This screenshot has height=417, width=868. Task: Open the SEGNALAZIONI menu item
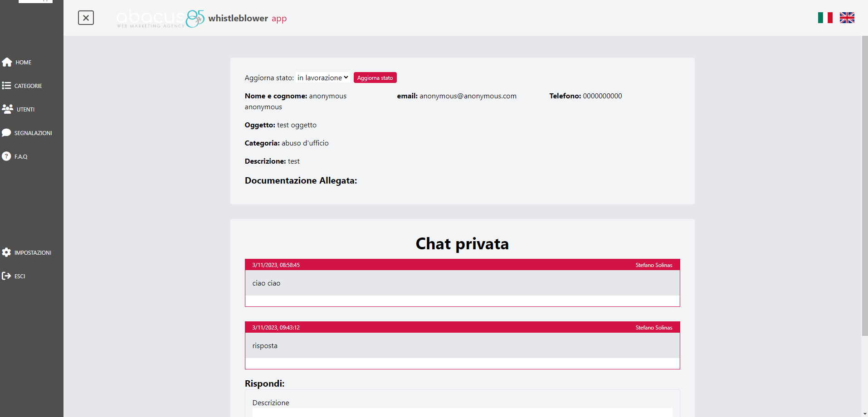33,133
